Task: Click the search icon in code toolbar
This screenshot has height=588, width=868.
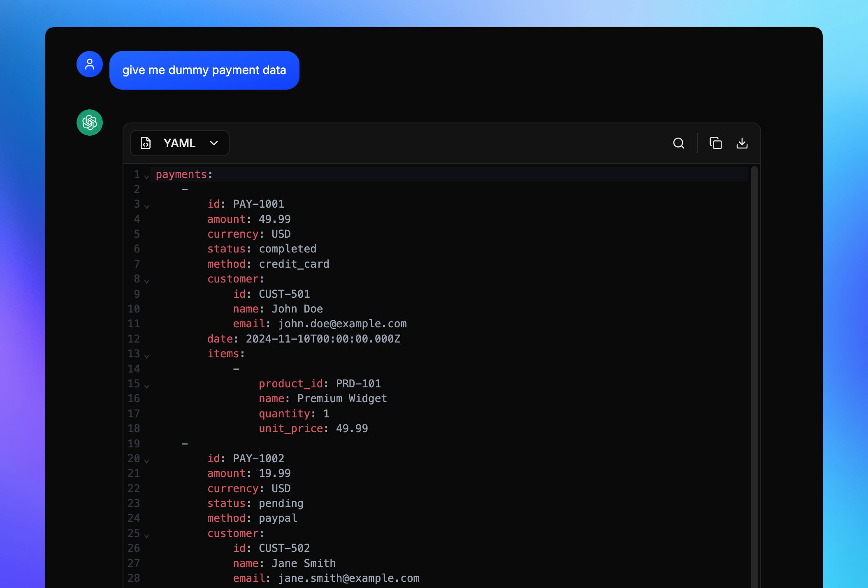Action: pos(678,143)
